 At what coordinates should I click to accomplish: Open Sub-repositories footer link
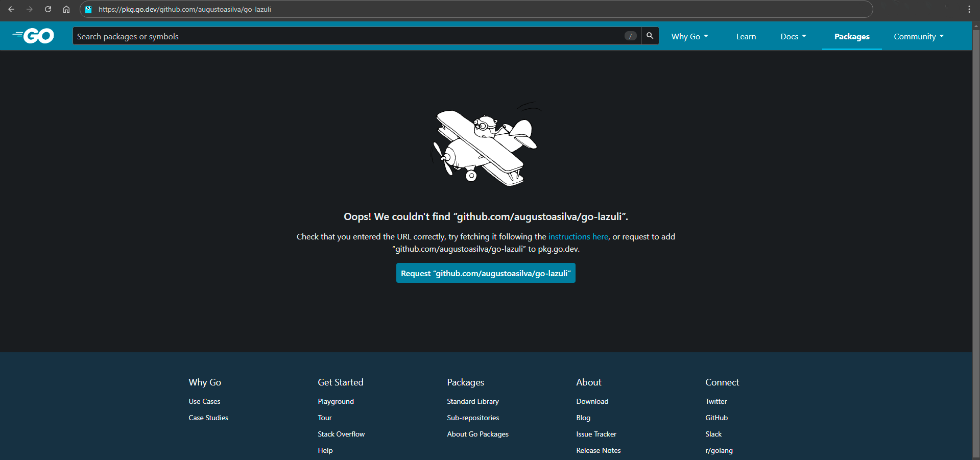(473, 418)
